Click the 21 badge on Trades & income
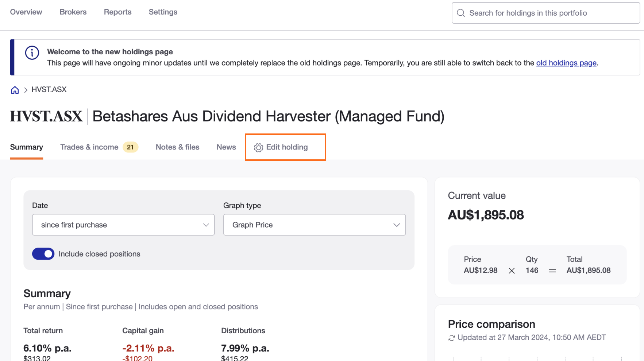This screenshot has width=644, height=361. pos(130,147)
